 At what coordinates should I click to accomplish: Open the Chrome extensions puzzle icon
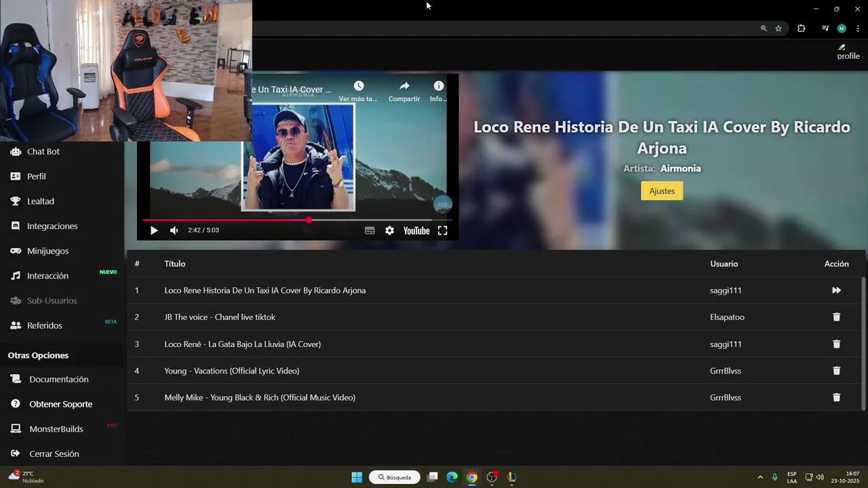pos(801,28)
